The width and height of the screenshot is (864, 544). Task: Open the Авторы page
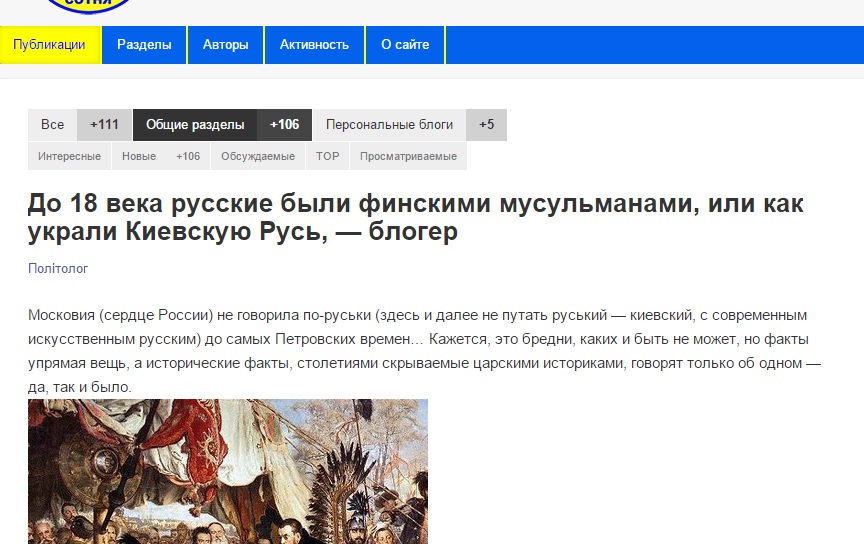[225, 45]
